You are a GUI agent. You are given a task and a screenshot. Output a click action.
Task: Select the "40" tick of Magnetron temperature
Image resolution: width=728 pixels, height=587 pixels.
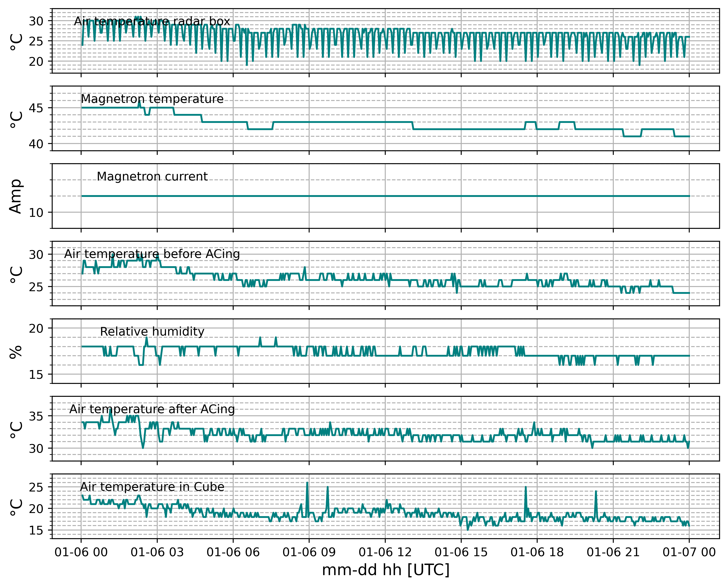tap(36, 144)
